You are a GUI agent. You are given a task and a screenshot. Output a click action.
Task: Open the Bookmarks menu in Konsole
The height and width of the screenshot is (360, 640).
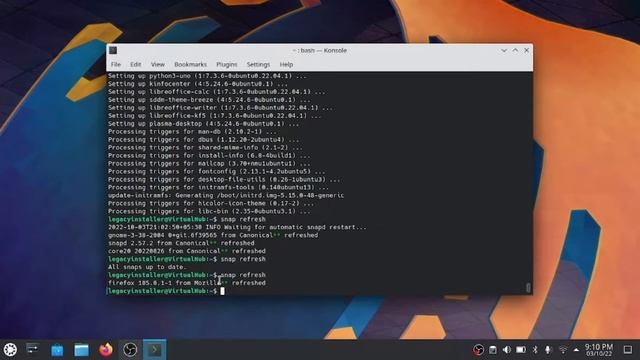[190, 64]
